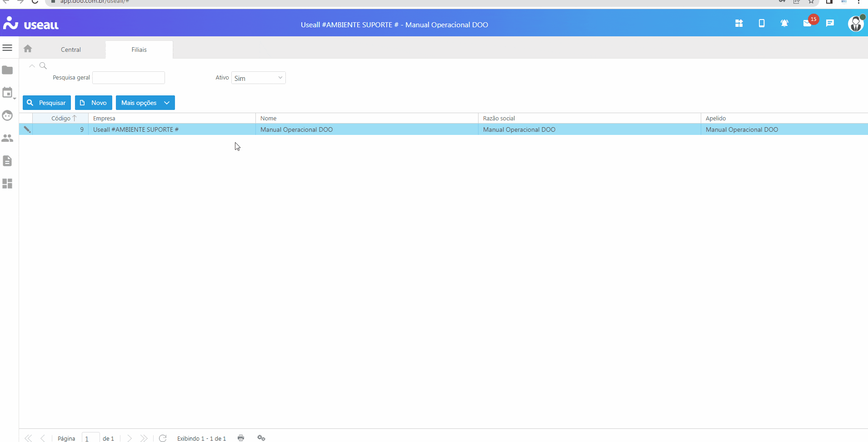This screenshot has width=868, height=442.
Task: Sort by the Razão social column header
Action: (x=589, y=118)
